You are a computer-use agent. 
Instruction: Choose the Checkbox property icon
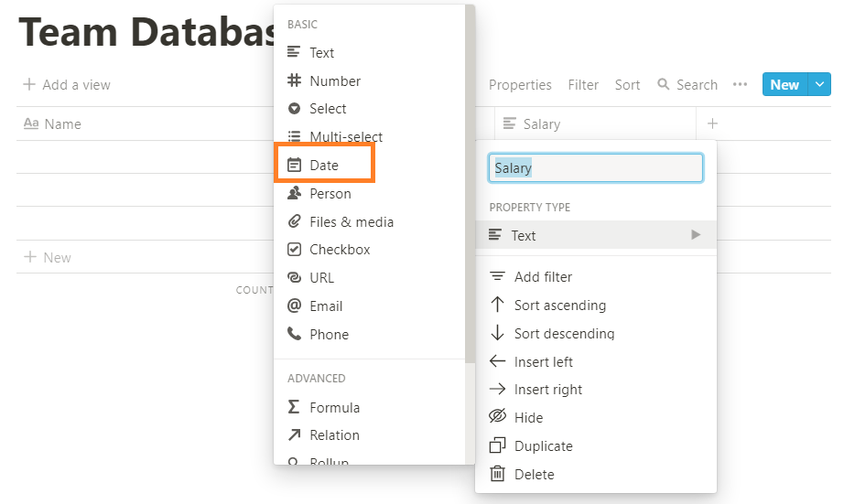pyautogui.click(x=294, y=249)
